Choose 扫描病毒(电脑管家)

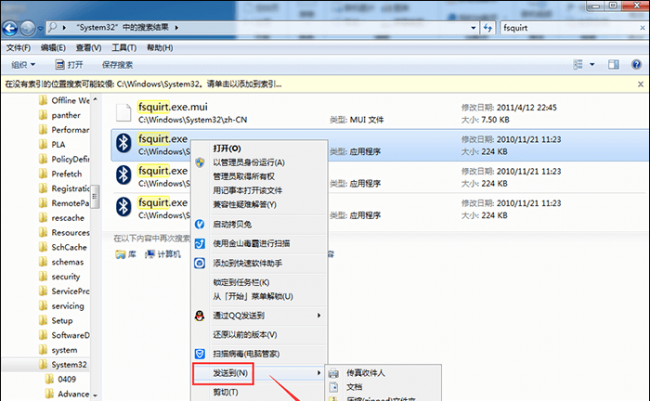click(259, 354)
